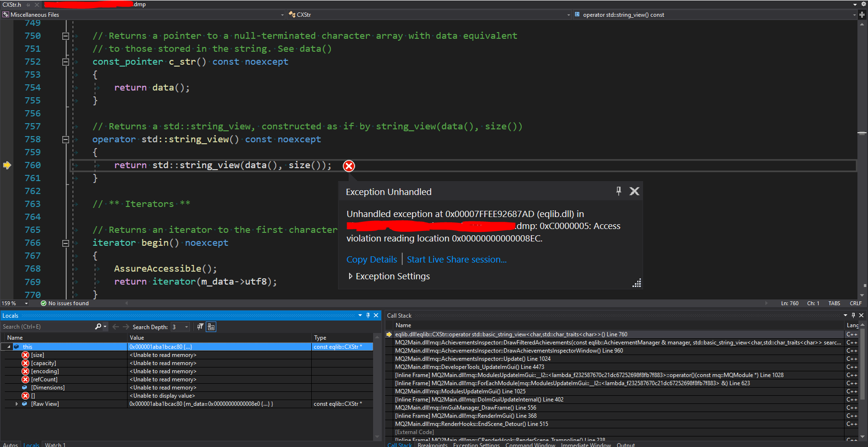Viewport: 868px width, 447px height.
Task: Click Start Live Share session link
Action: (456, 259)
